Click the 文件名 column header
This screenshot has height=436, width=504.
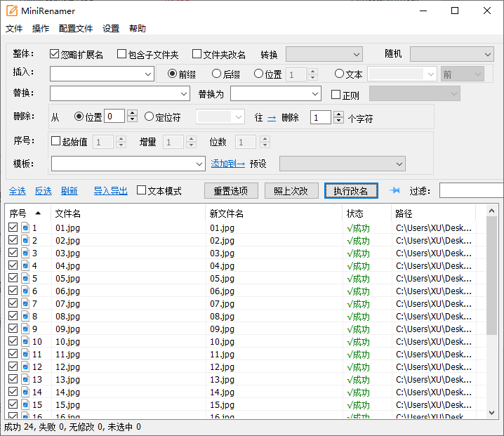click(x=128, y=213)
